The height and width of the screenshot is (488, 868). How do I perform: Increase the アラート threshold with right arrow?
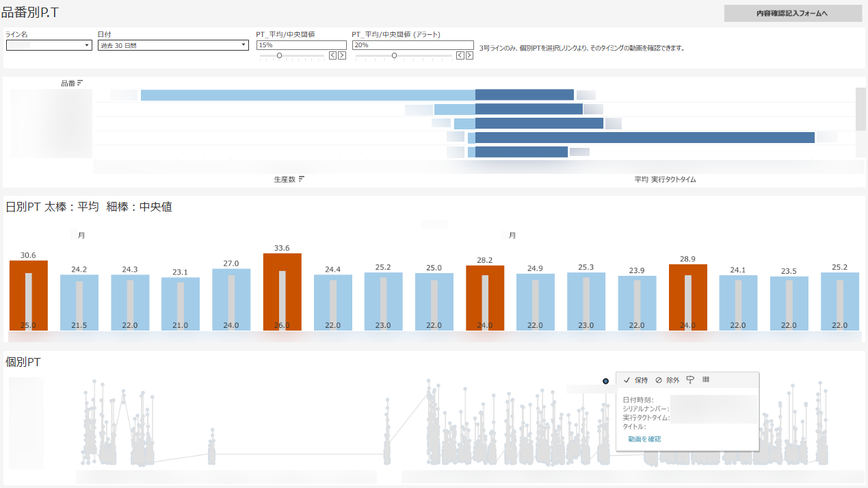pyautogui.click(x=470, y=55)
